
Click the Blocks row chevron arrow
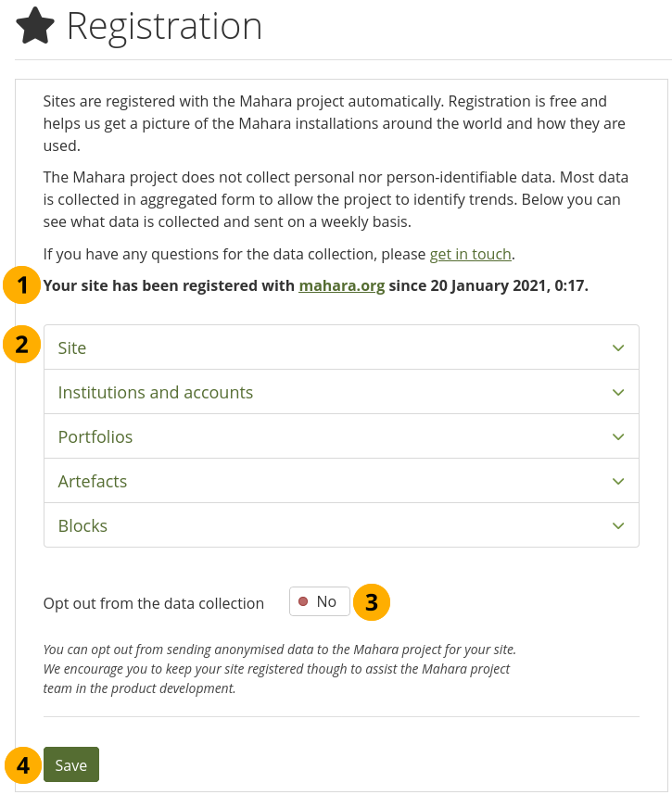(x=618, y=526)
